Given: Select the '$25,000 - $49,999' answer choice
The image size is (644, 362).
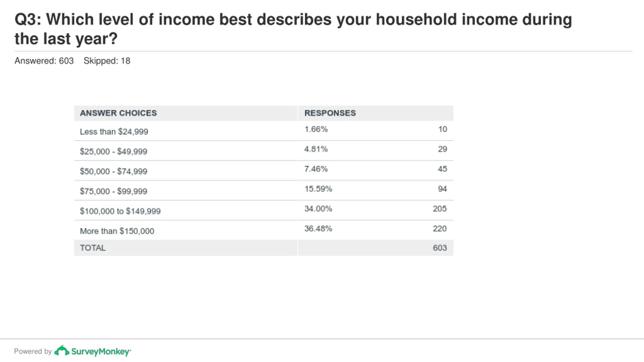Looking at the screenshot, I should coord(113,152).
